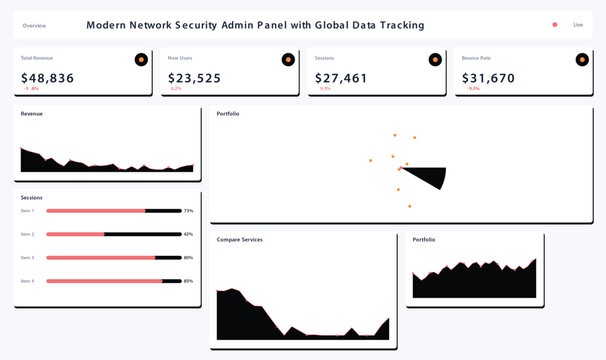606x360 pixels.
Task: Click the Live label in the header
Action: pos(578,25)
